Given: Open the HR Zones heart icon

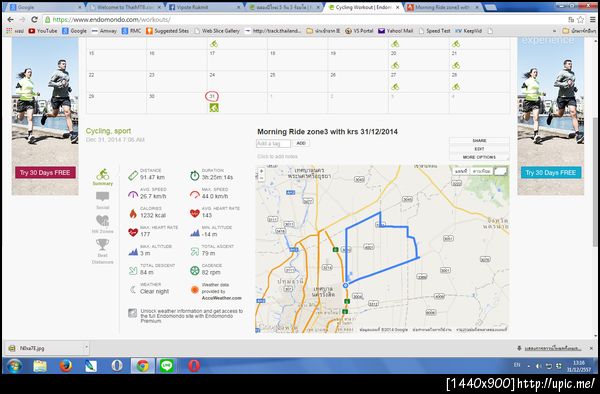Looking at the screenshot, I should [x=103, y=224].
